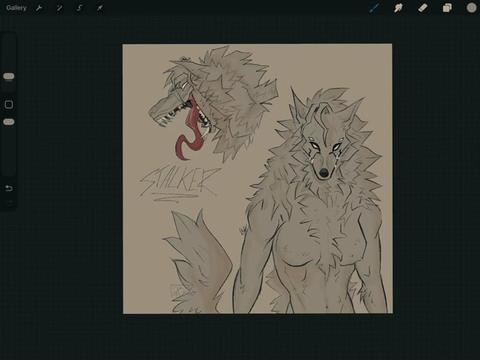480x360 pixels.
Task: Select the Brush tool
Action: pos(374,8)
